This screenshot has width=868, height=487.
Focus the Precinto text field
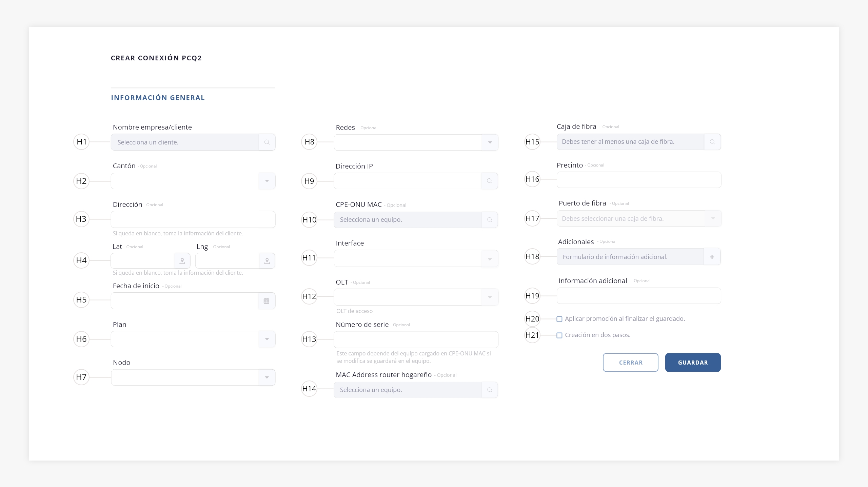click(x=639, y=180)
